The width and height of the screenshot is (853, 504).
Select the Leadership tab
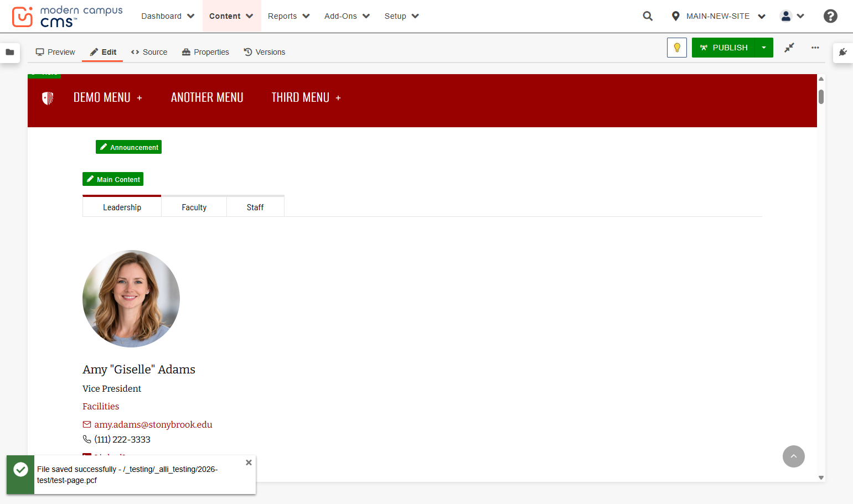click(122, 207)
